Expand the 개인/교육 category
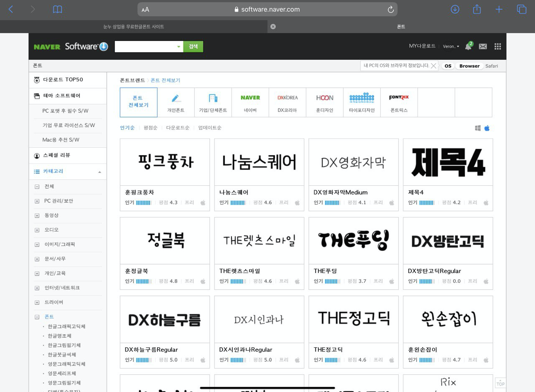 (37, 273)
